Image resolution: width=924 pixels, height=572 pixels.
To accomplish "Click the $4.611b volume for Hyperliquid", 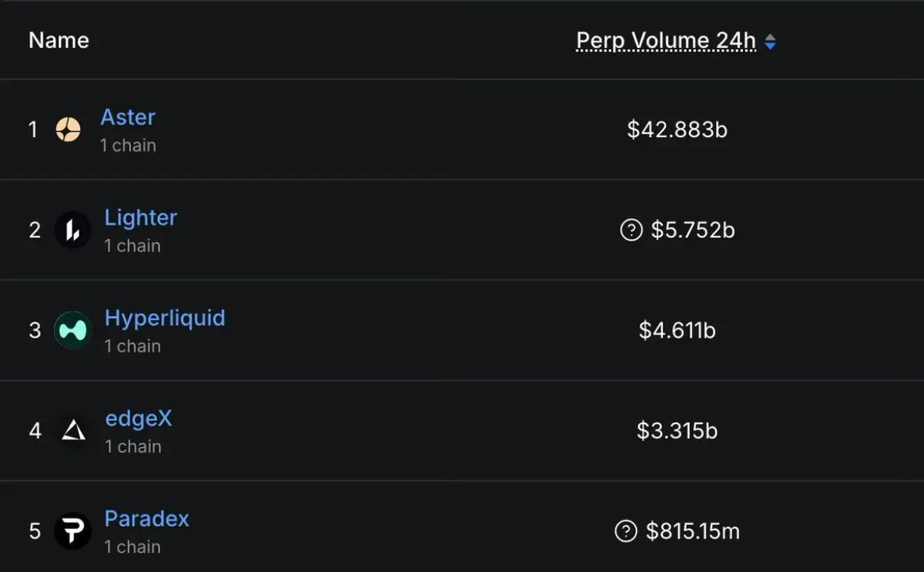I will [x=677, y=330].
